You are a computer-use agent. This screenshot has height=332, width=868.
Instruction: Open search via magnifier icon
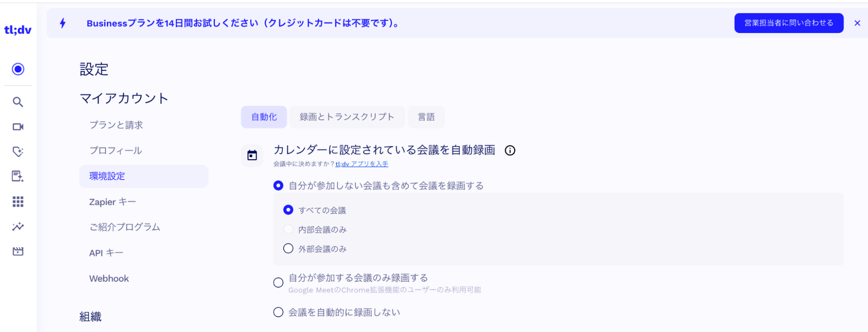[x=18, y=102]
